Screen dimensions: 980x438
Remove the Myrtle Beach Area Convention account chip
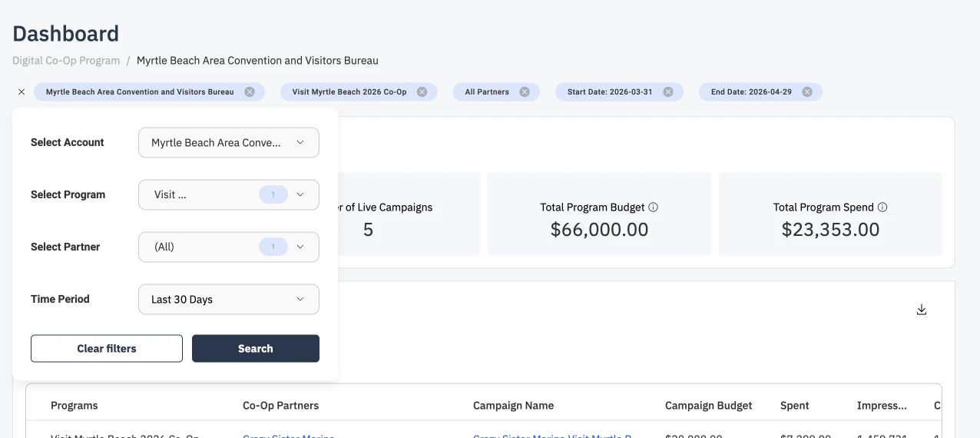coord(250,92)
